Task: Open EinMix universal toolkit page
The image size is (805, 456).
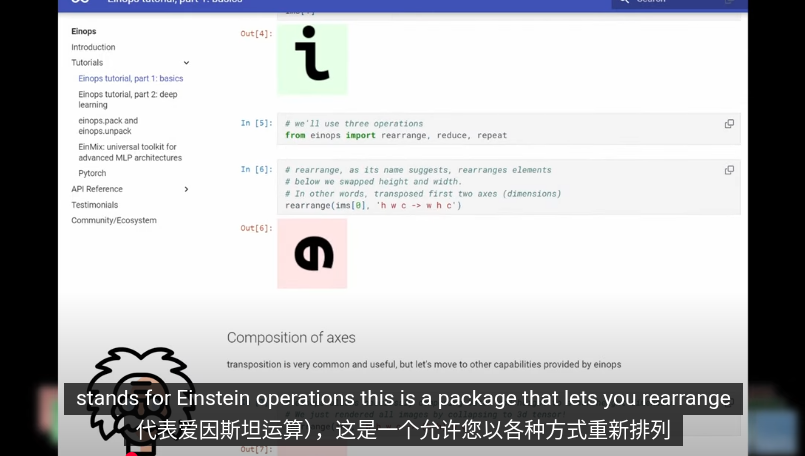Action: [x=130, y=152]
